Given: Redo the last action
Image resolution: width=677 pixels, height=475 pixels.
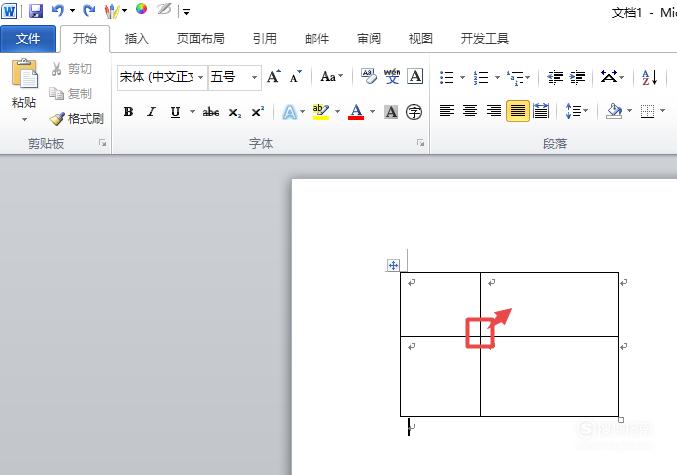Looking at the screenshot, I should tap(89, 10).
